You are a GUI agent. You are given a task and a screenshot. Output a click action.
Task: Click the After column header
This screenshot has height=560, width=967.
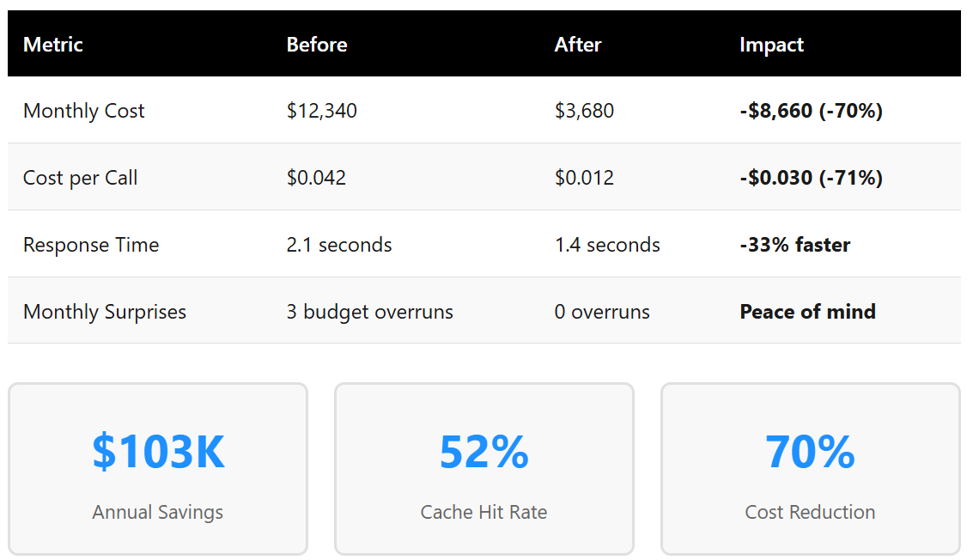pyautogui.click(x=578, y=45)
